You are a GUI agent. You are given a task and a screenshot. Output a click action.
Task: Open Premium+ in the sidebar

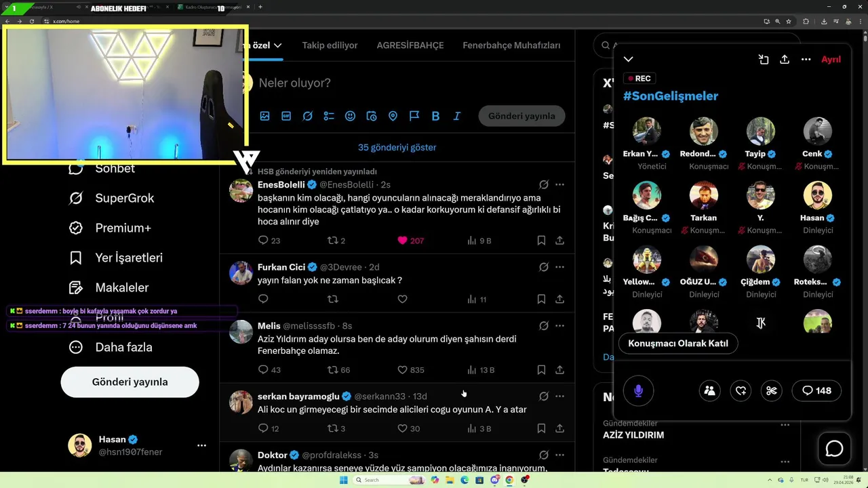pyautogui.click(x=110, y=228)
